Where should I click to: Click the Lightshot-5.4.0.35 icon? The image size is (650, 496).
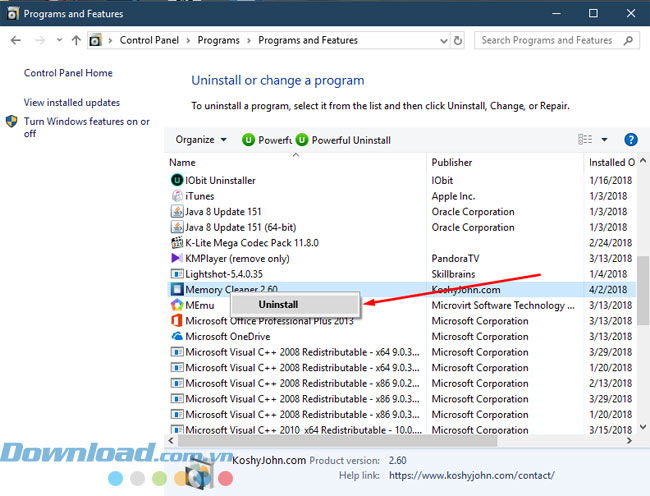[177, 274]
